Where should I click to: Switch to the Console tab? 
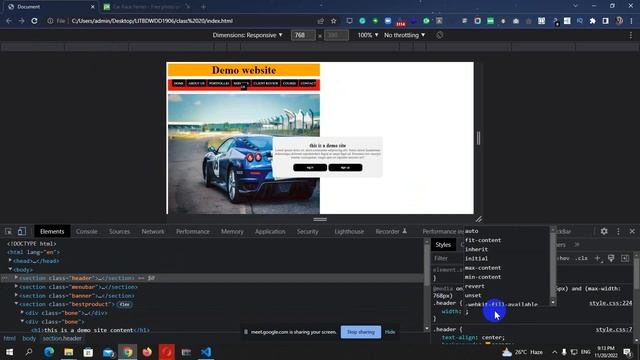87,231
